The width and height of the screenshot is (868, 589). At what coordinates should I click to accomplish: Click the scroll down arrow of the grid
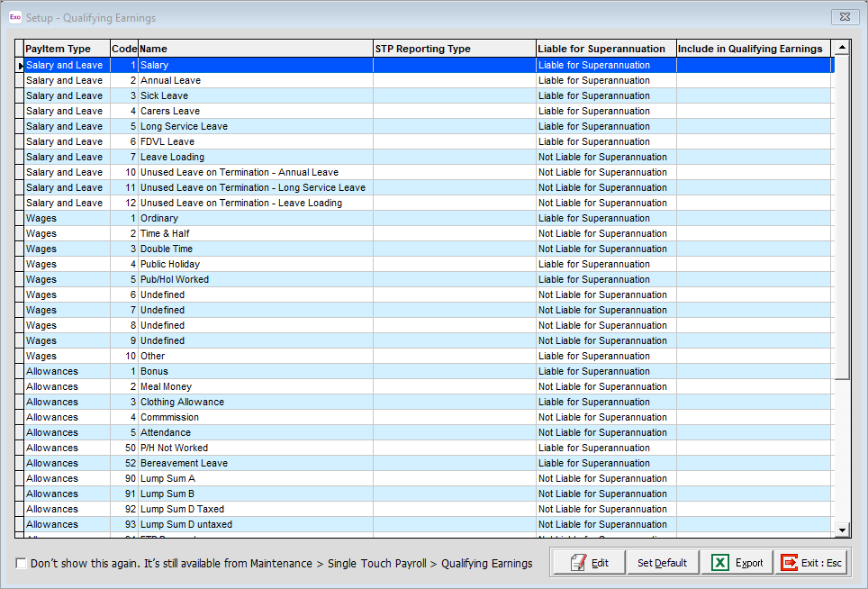(x=842, y=530)
